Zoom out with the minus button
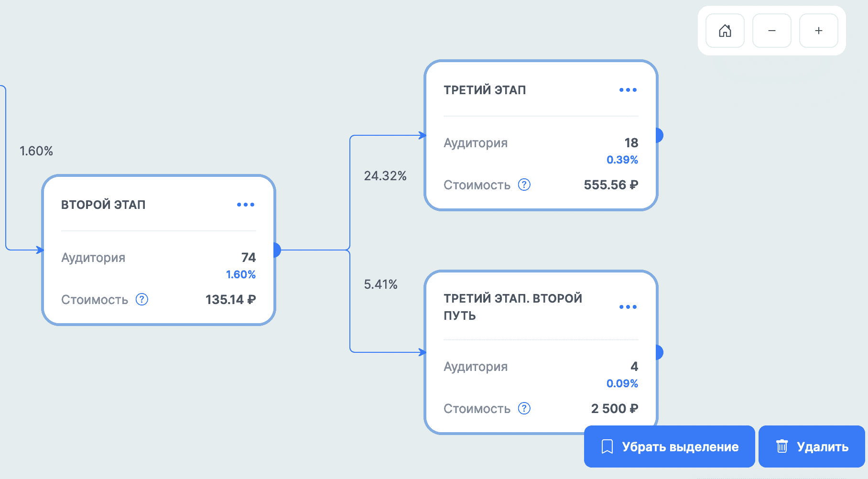Image resolution: width=868 pixels, height=479 pixels. (771, 31)
